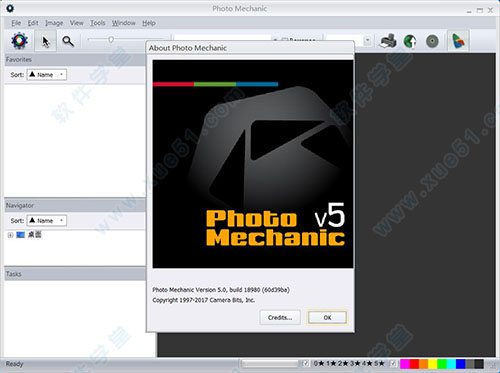Click the globe upload icon
Viewport: 500px width, 373px height.
[x=410, y=41]
